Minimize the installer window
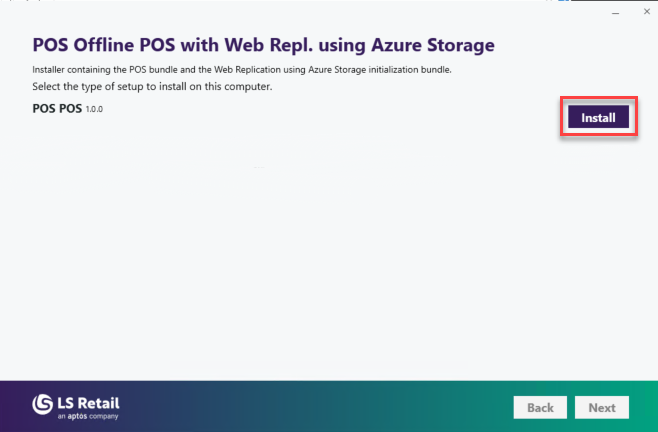Viewport: 658px width, 432px height. [610, 12]
